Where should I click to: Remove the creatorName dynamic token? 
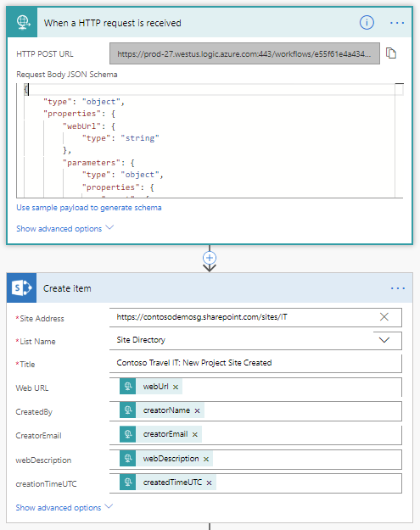tap(197, 410)
